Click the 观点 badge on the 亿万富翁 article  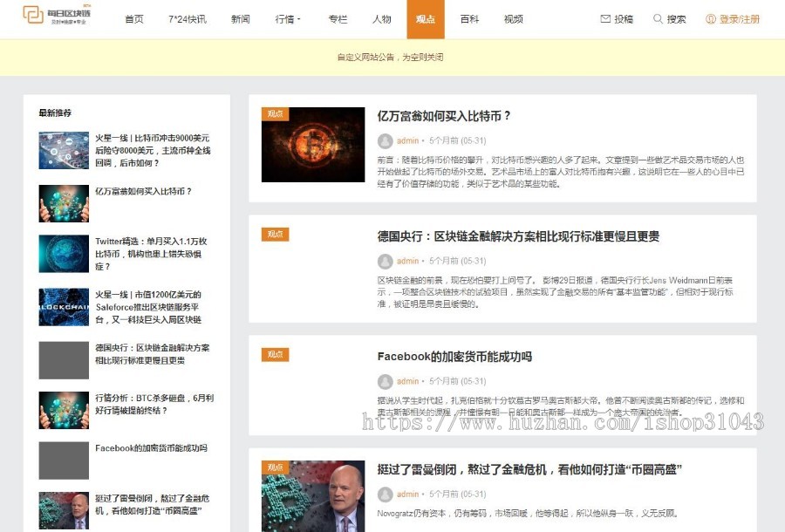(276, 113)
